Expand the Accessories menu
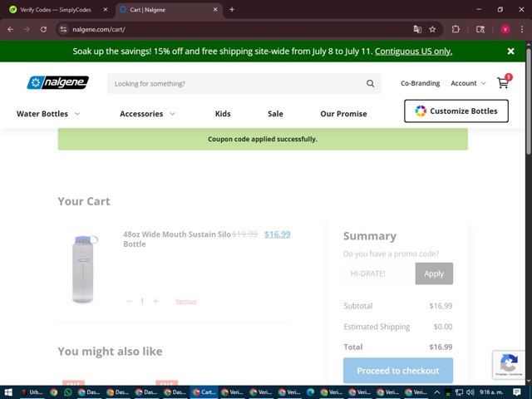 [147, 114]
